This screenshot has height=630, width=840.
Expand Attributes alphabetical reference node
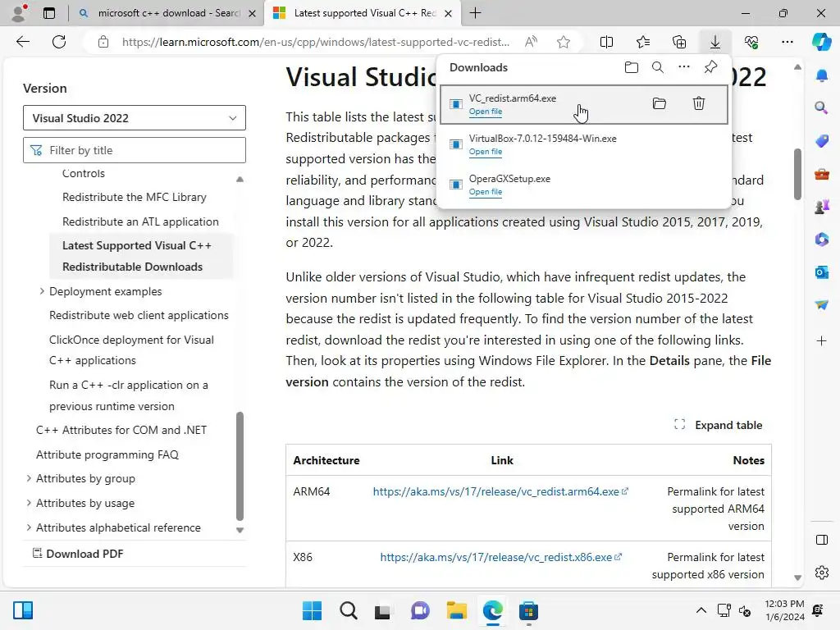pyautogui.click(x=29, y=527)
